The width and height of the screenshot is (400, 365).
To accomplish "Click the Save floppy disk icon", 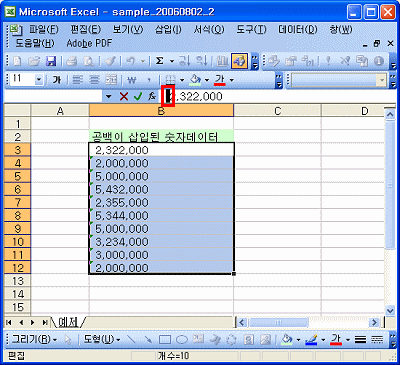I will [x=51, y=61].
